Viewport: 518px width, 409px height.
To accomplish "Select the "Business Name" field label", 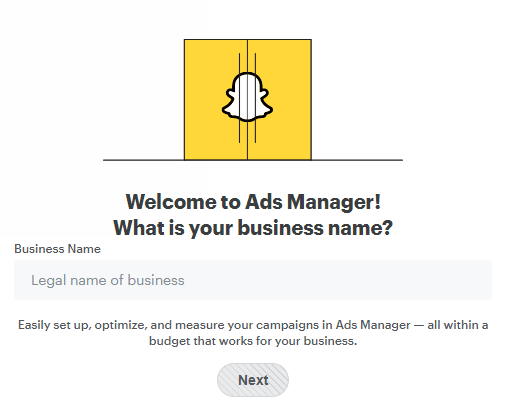I will click(x=57, y=249).
